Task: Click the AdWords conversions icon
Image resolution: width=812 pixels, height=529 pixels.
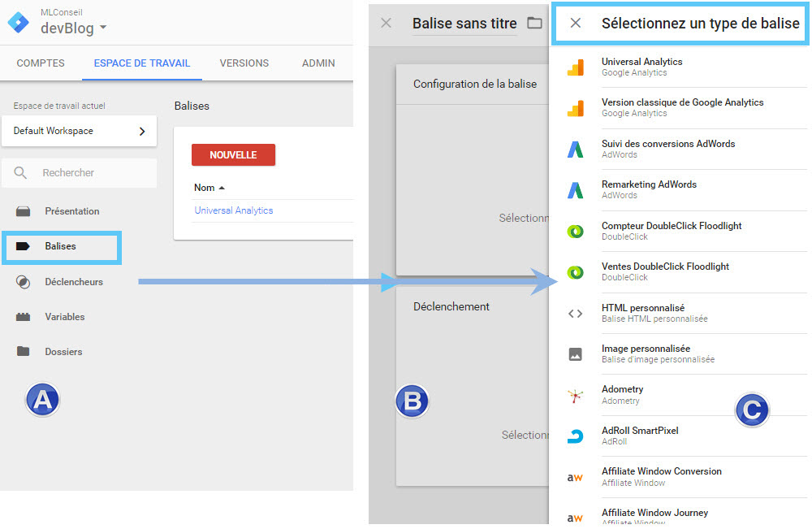Action: click(576, 150)
